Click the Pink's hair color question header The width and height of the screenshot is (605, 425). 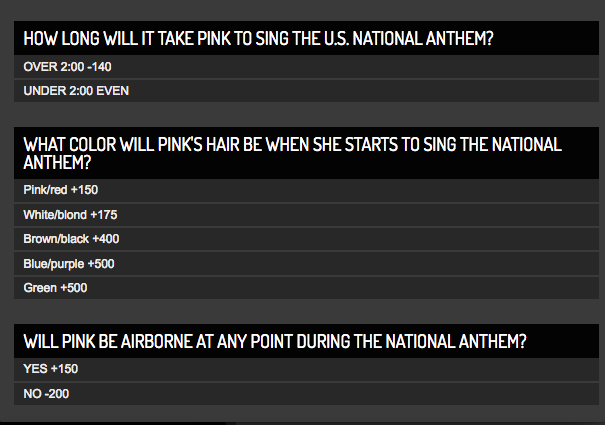[x=306, y=153]
